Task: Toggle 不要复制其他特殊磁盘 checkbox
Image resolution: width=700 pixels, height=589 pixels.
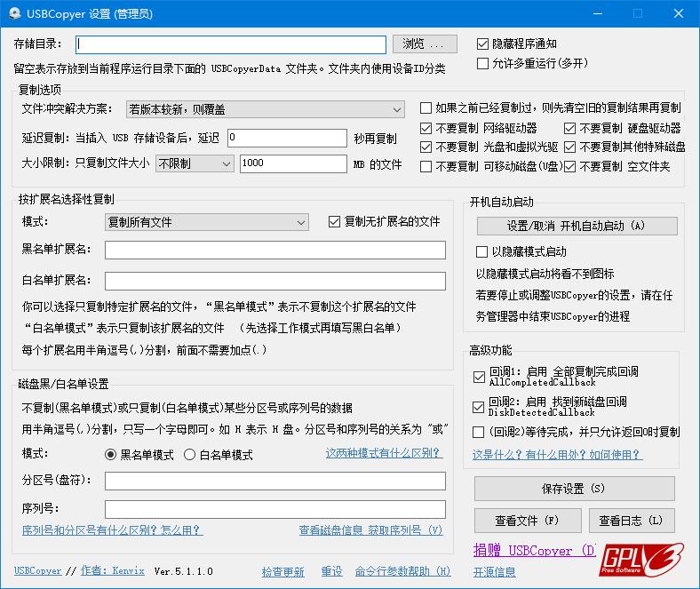Action: [569, 147]
